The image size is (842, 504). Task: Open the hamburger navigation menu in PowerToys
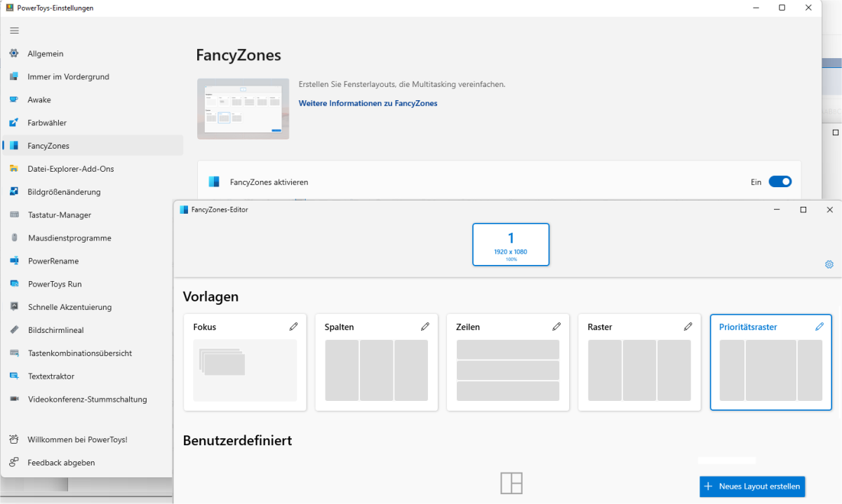point(14,30)
